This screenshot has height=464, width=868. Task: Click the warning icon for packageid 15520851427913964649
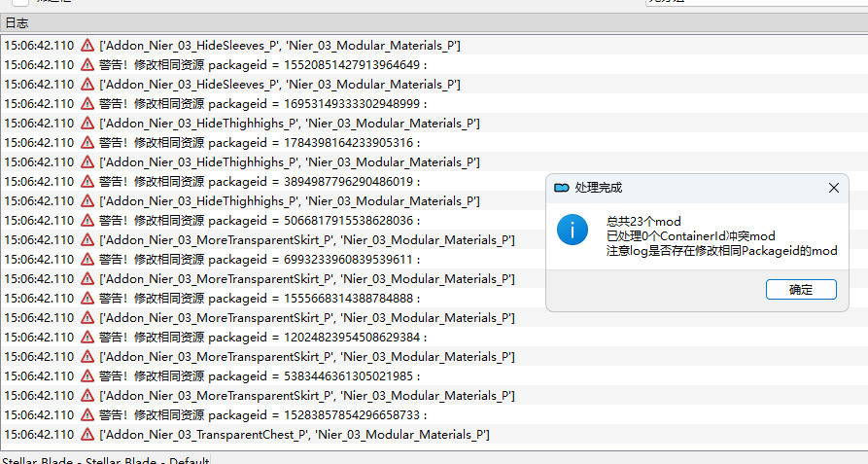(87, 65)
